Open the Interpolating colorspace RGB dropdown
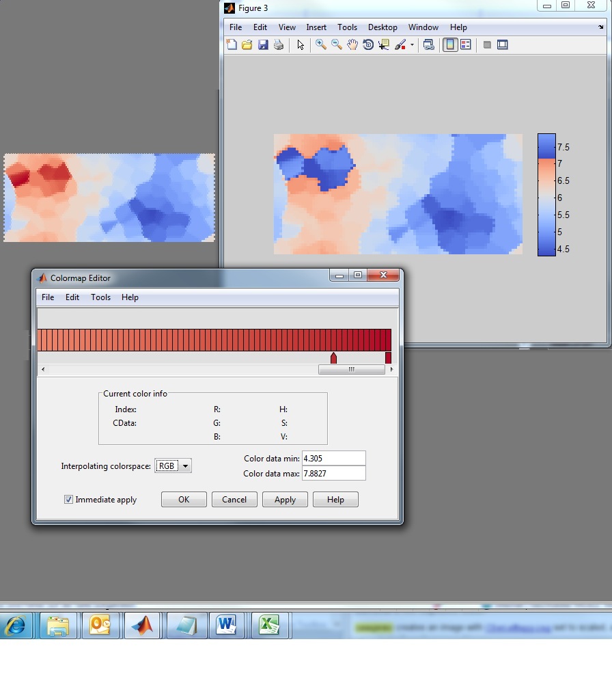This screenshot has width=612, height=700. point(173,466)
